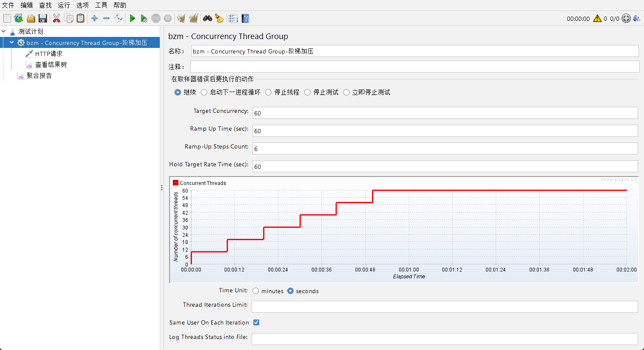Viewport: 644px width, 350px height.
Task: Select the 停止线程 radio option
Action: point(269,92)
